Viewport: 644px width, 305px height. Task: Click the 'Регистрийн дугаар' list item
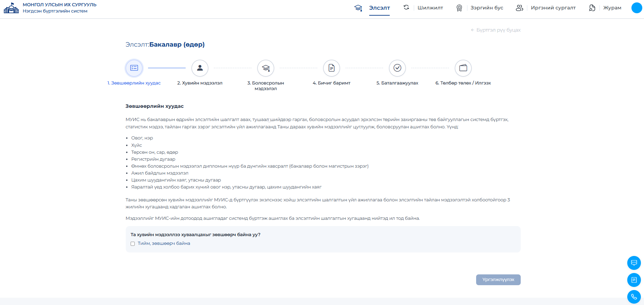[x=153, y=159]
